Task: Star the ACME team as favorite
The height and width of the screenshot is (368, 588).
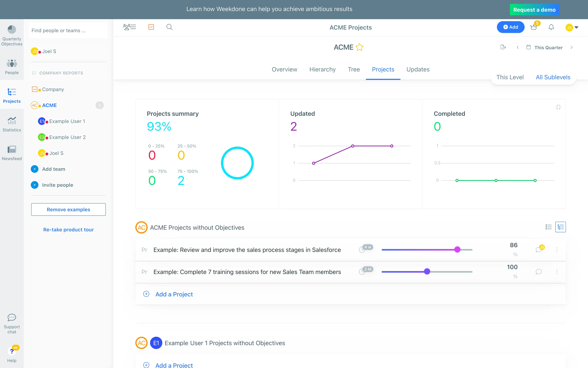Action: (359, 47)
